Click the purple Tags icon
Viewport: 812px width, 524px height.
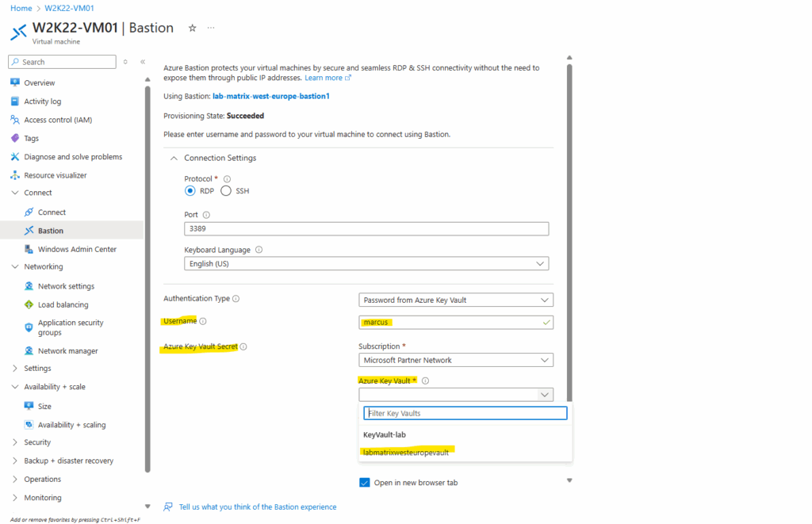(15, 138)
